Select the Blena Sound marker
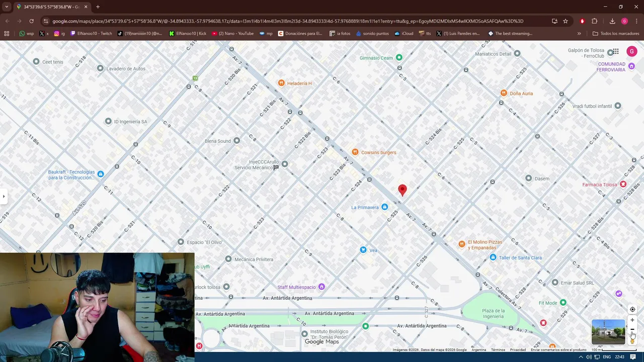 coord(237,141)
